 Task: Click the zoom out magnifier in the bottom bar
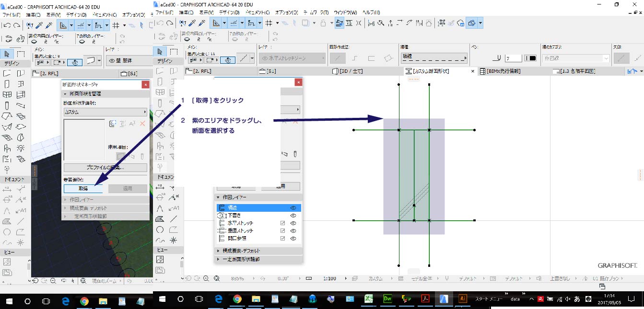[206, 278]
